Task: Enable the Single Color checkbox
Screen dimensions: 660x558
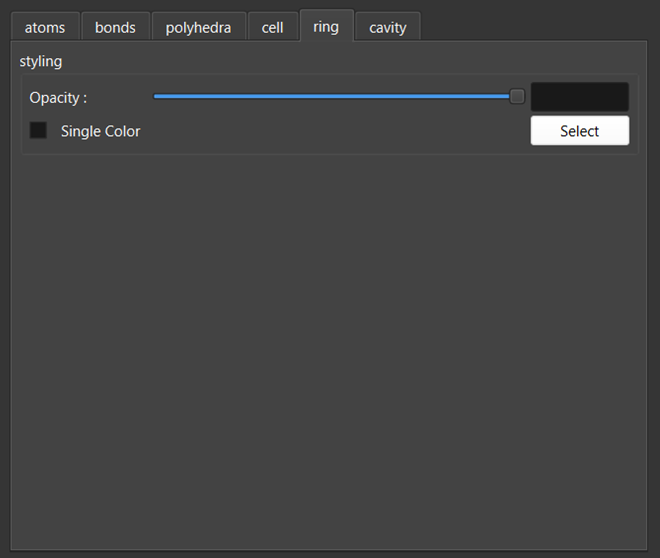Action: pos(38,131)
